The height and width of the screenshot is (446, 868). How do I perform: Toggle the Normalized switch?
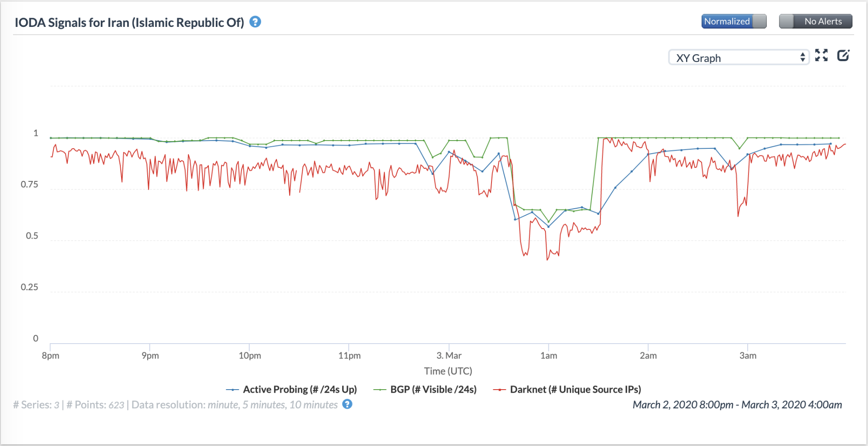[x=734, y=21]
